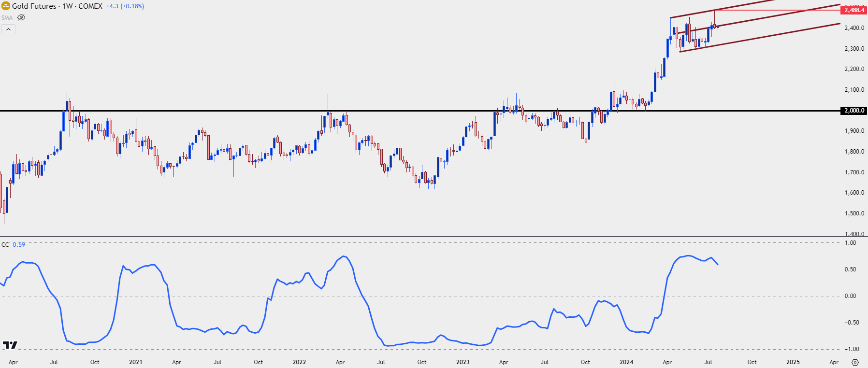Viewport: 868px width, 368px height.
Task: Click the gold symbol logo icon
Action: coord(6,6)
